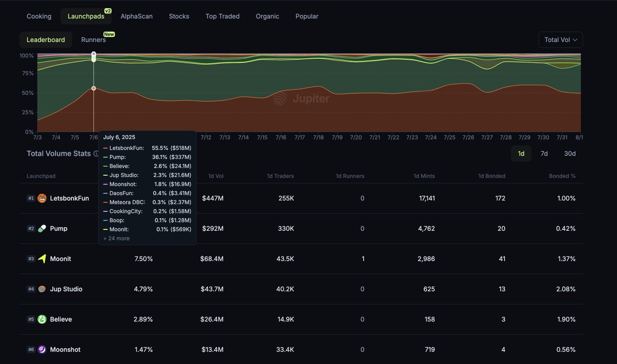Click the Believe green logo icon

click(42, 319)
